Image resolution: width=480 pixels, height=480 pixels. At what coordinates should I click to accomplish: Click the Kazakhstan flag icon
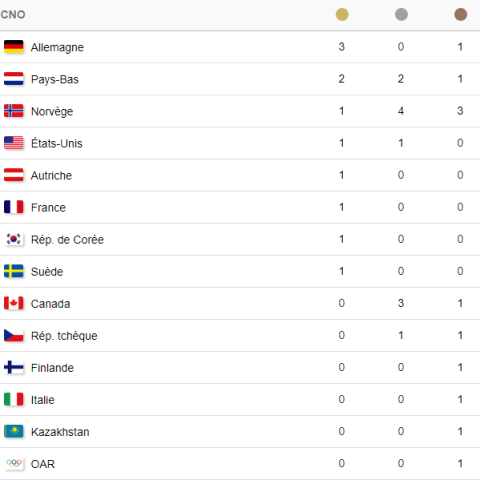pyautogui.click(x=14, y=431)
